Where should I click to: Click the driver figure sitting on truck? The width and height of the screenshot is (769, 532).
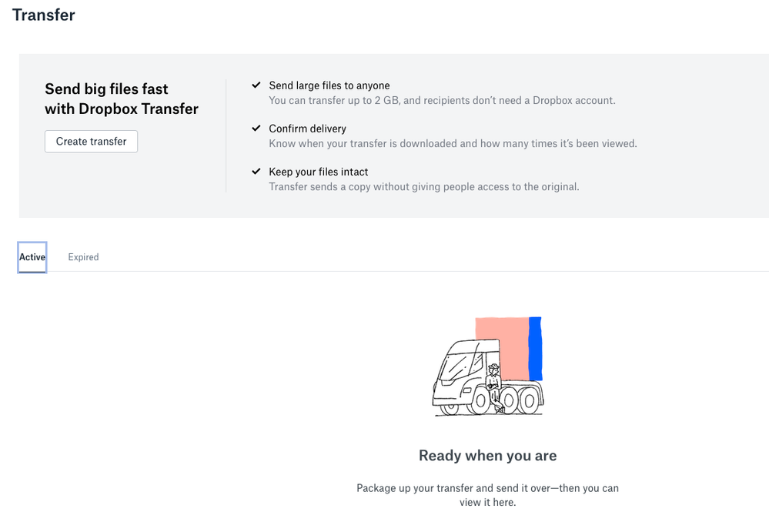pos(493,385)
